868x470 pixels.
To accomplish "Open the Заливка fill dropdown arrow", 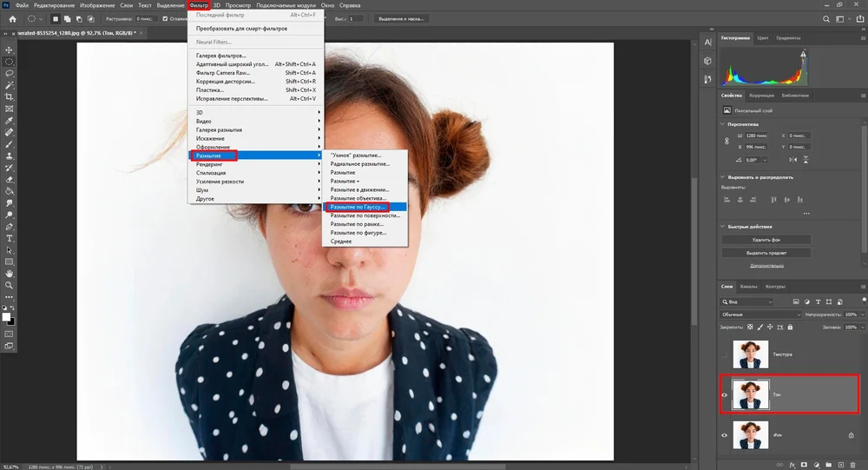I will [863, 327].
